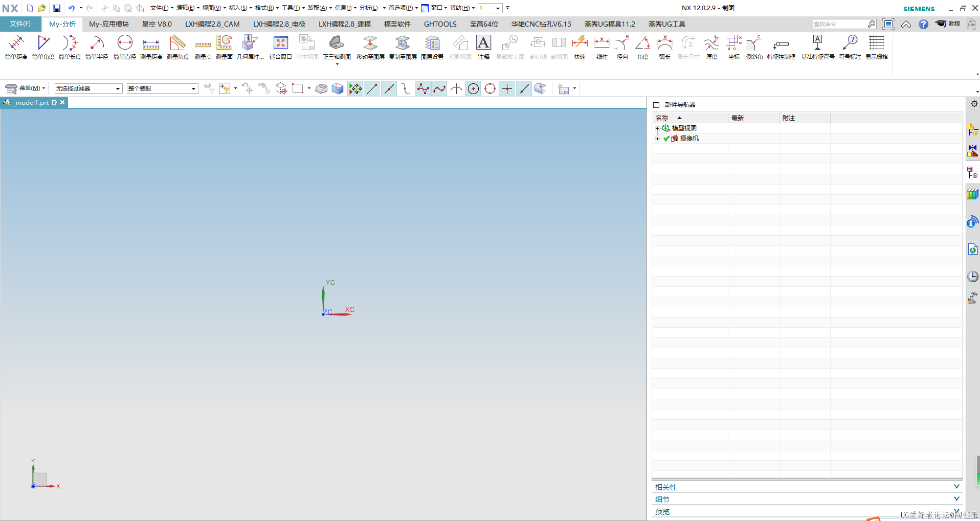The width and height of the screenshot is (980, 521).
Task: Open the 教程 tutorials button
Action: coord(948,24)
